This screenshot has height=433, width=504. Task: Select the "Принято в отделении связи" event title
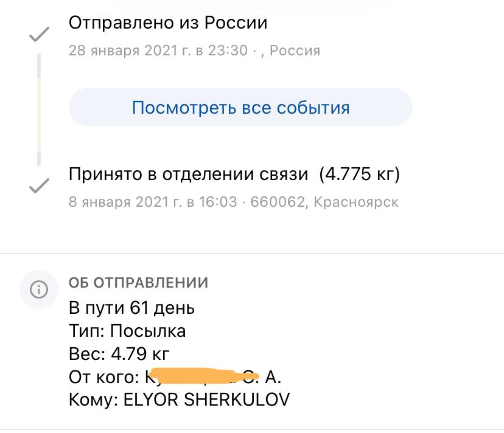point(189,175)
